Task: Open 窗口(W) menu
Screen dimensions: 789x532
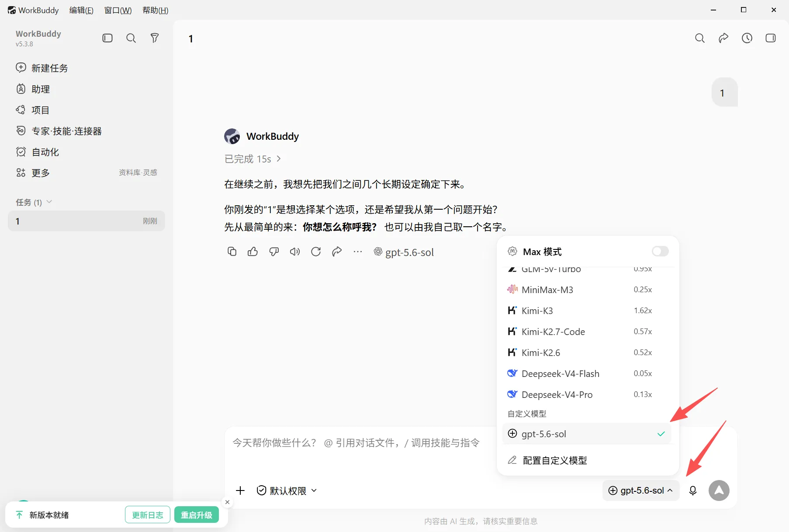Action: (118, 10)
